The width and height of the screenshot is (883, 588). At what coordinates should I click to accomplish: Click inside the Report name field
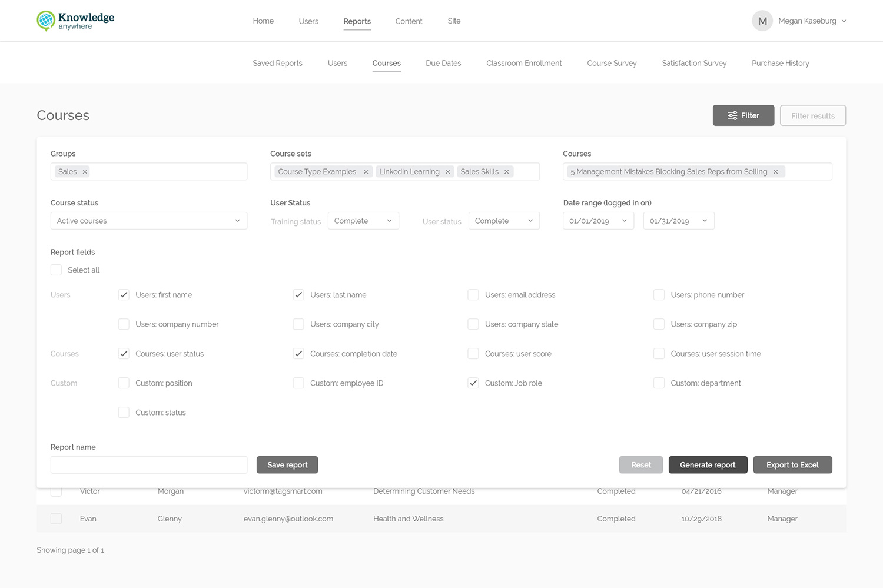pyautogui.click(x=148, y=464)
